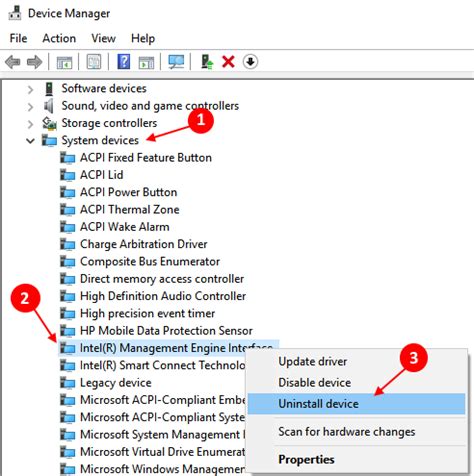Select the Legacy device label

pos(116,383)
